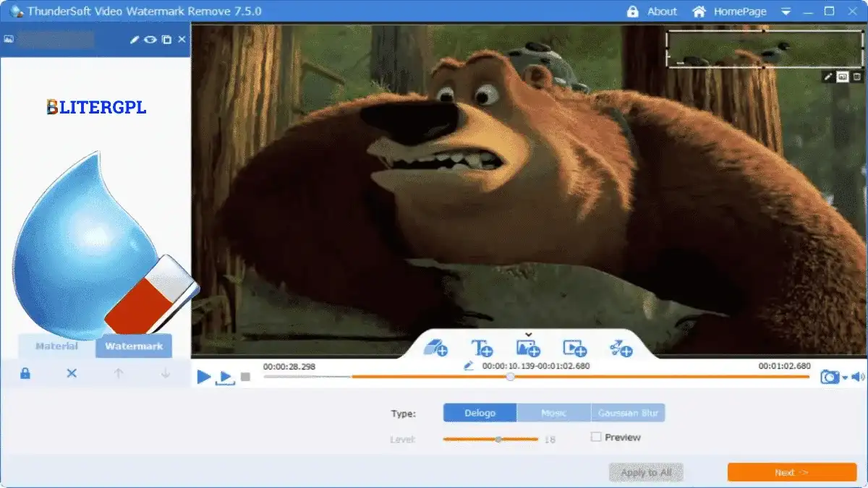The width and height of the screenshot is (868, 488).
Task: Collapse the tool tray with the small chevron
Action: [528, 334]
